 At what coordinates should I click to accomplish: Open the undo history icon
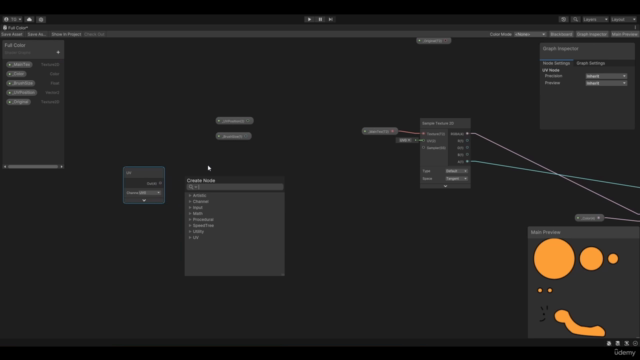pos(563,19)
